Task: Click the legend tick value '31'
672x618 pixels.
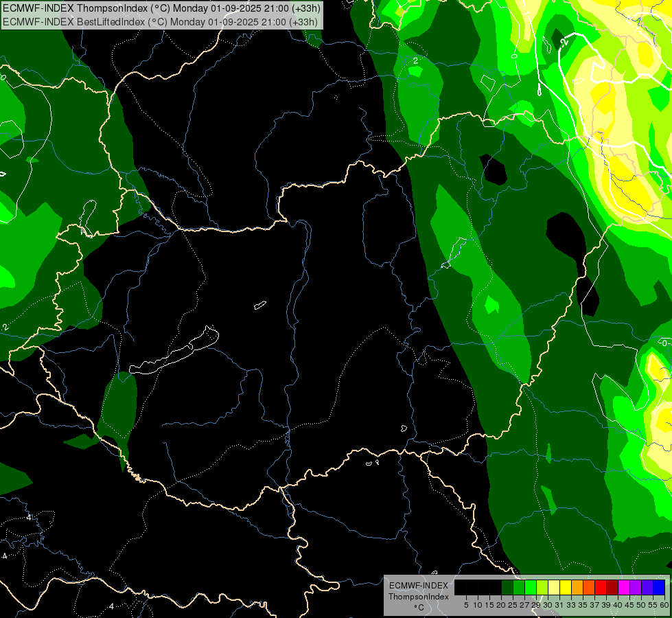Action: coord(559,605)
